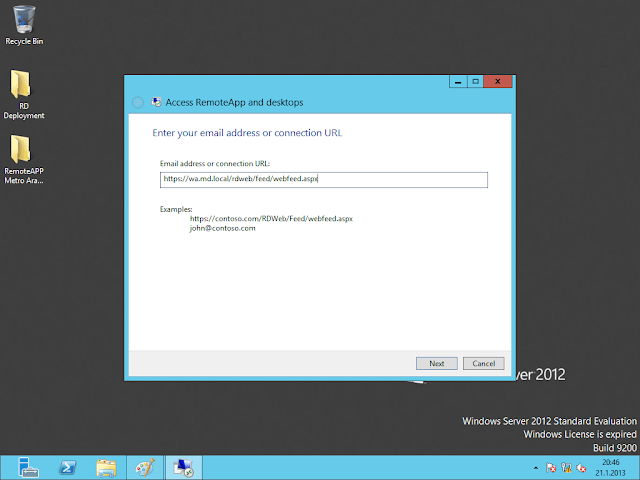This screenshot has width=640, height=480.
Task: Click the wizard back arrow button
Action: click(x=138, y=102)
